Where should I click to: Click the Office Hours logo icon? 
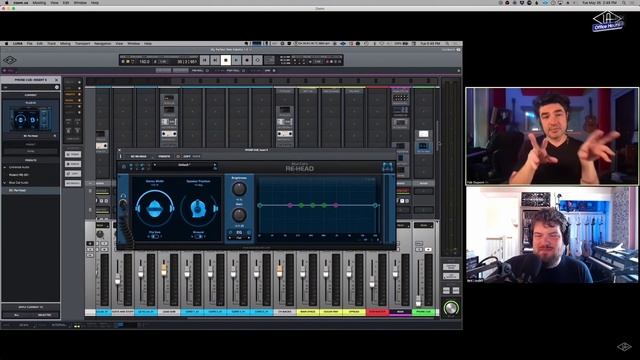coord(608,22)
